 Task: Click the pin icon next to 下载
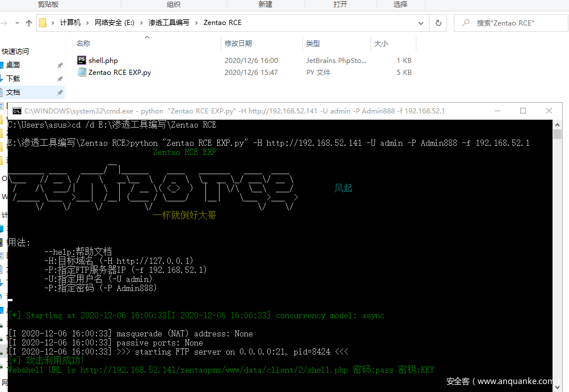[x=60, y=79]
